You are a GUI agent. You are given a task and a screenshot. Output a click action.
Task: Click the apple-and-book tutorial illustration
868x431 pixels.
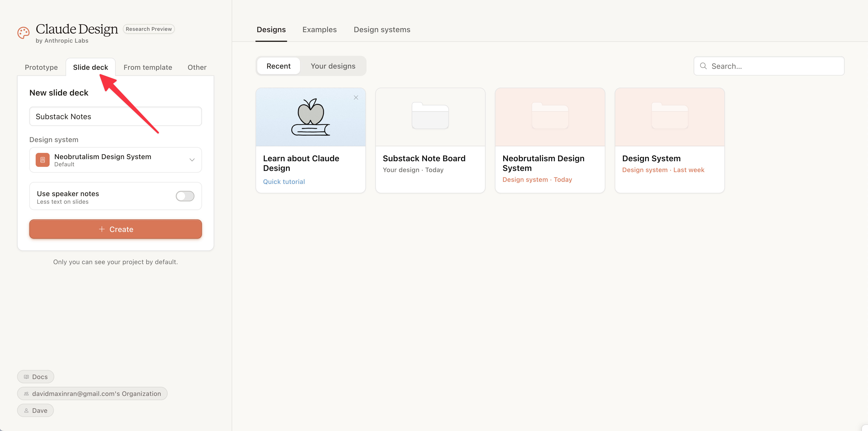point(311,117)
